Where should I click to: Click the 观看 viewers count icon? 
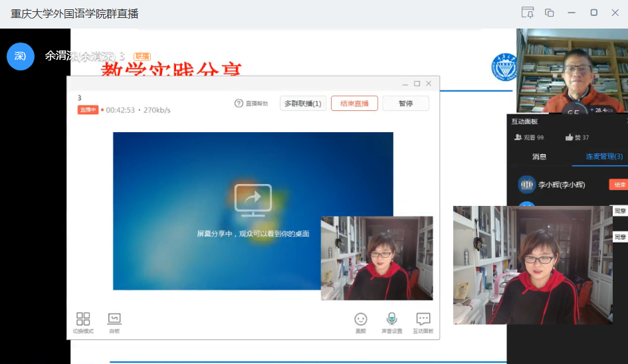(518, 137)
